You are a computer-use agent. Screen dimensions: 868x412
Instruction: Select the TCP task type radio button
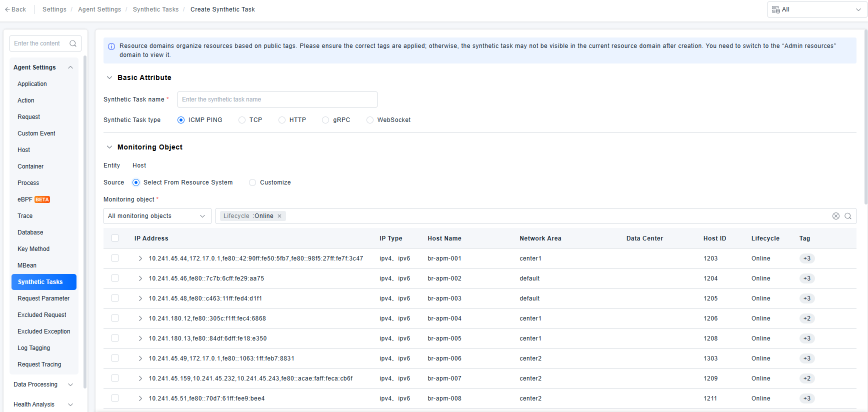[242, 120]
